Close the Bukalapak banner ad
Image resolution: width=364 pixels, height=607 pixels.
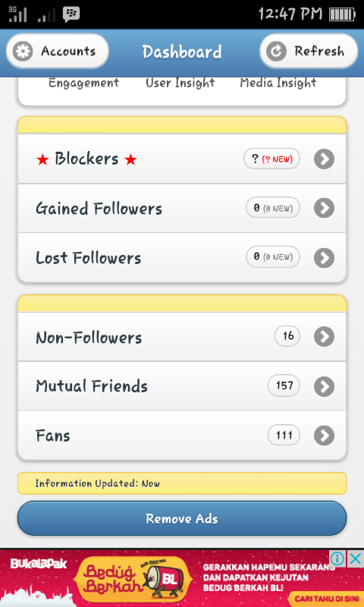[x=355, y=558]
